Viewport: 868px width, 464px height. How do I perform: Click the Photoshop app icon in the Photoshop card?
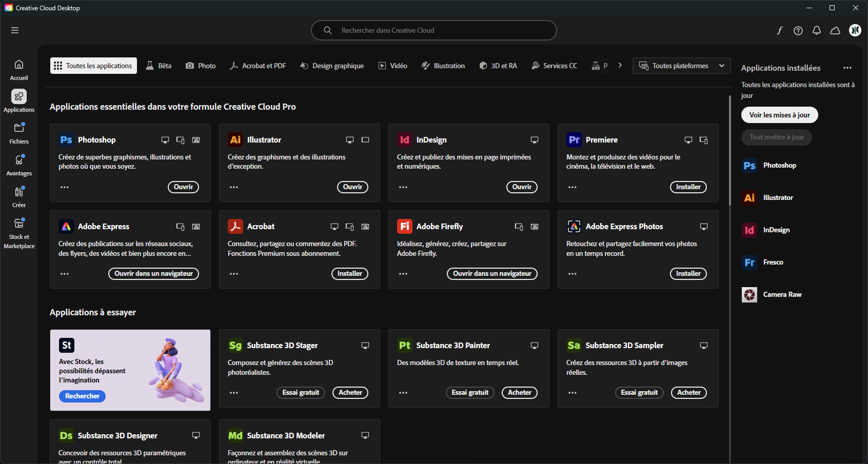pyautogui.click(x=66, y=140)
